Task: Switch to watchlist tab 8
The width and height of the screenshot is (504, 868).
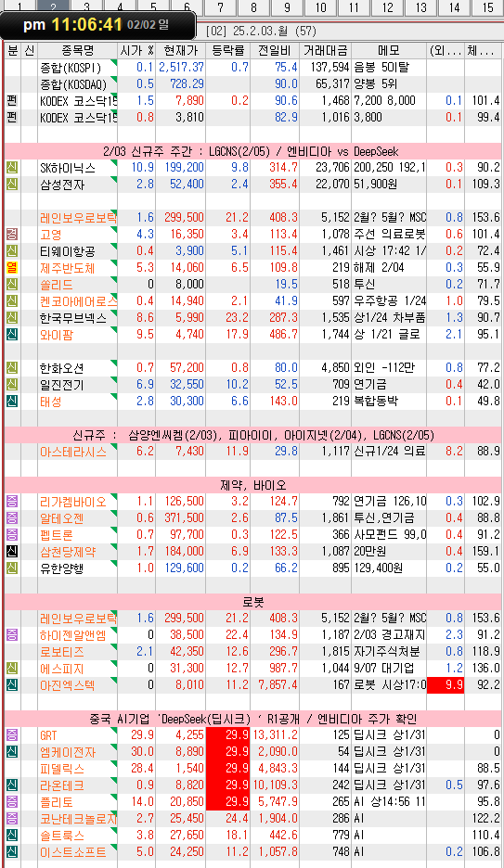Action: 253,7
